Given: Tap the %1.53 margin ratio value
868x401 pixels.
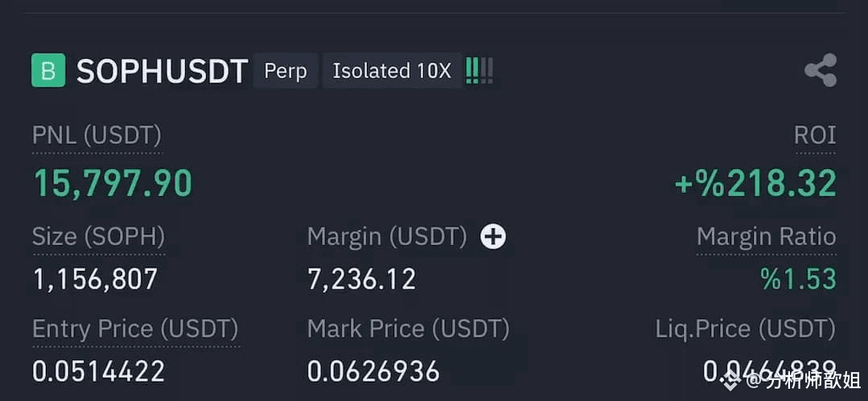Looking at the screenshot, I should (x=799, y=280).
